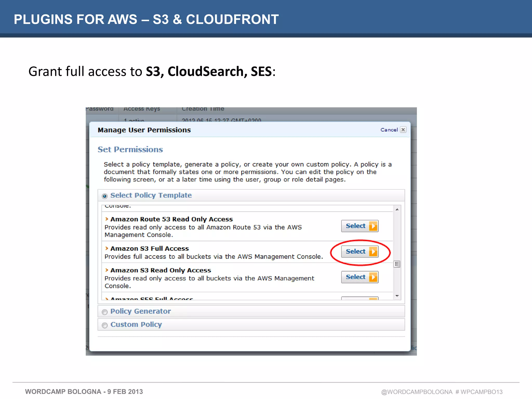Choose the Select Policy Template radio option
Viewport: 532px width, 399px height.
click(105, 196)
